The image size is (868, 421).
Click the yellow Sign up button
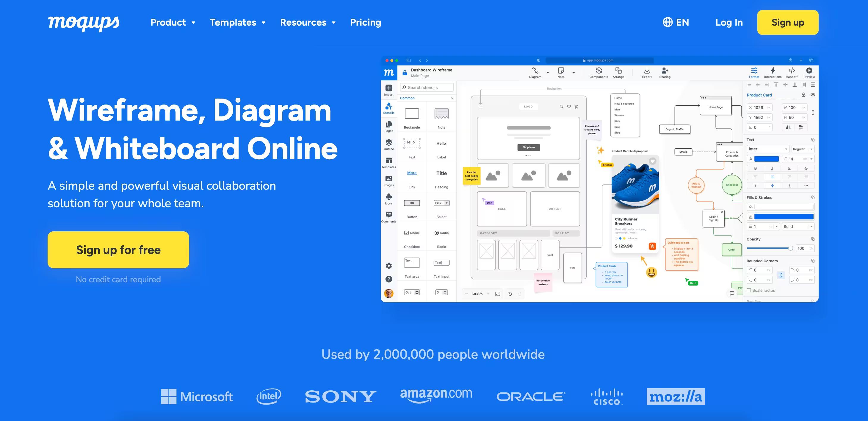[x=787, y=22]
